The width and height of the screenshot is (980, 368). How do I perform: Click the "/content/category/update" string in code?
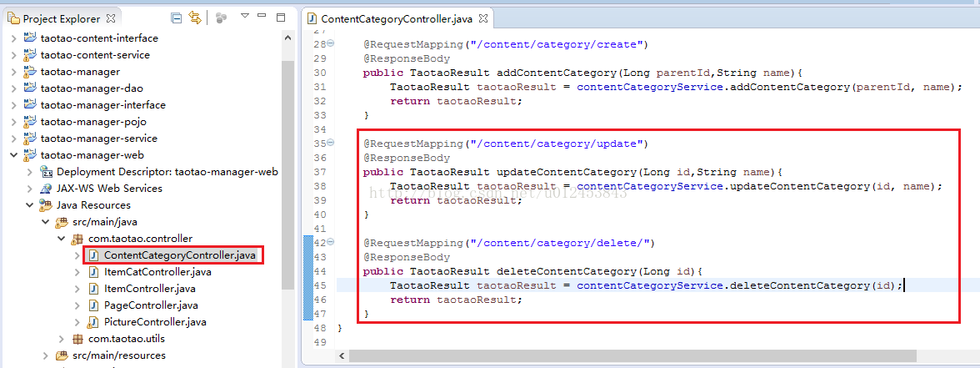point(557,144)
